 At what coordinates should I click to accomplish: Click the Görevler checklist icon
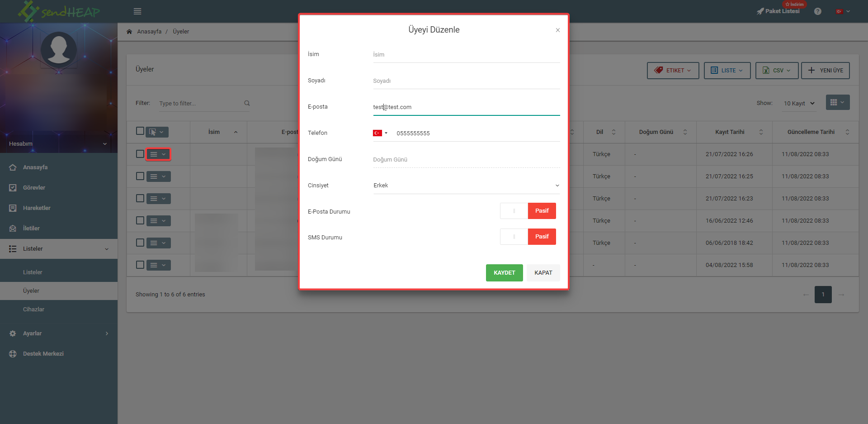tap(13, 188)
